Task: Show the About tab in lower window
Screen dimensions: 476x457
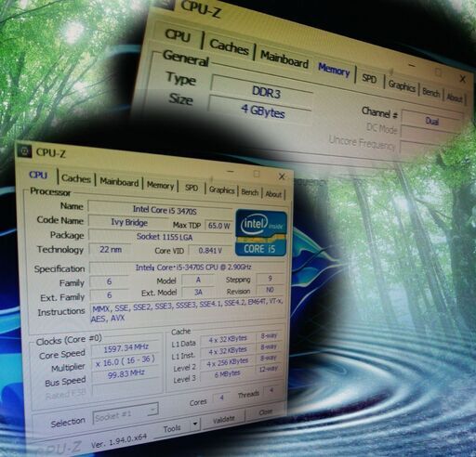Action: [273, 194]
